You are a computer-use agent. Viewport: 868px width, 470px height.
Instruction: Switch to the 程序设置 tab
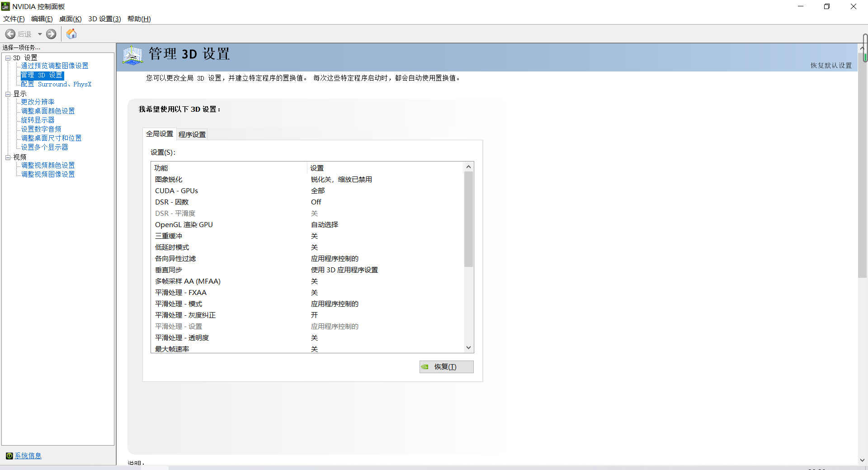[192, 134]
